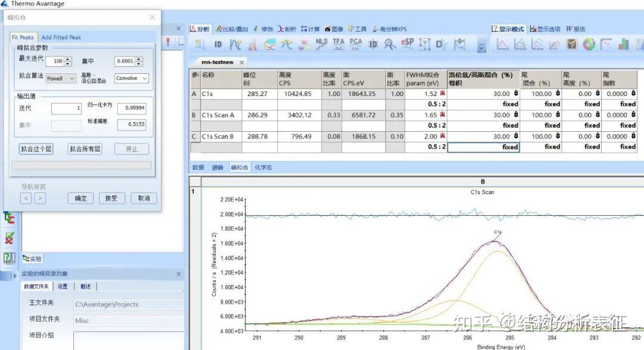Screen dimensions: 644x350
Task: Increase the convergence value with the up arrow
Action: click(x=139, y=59)
